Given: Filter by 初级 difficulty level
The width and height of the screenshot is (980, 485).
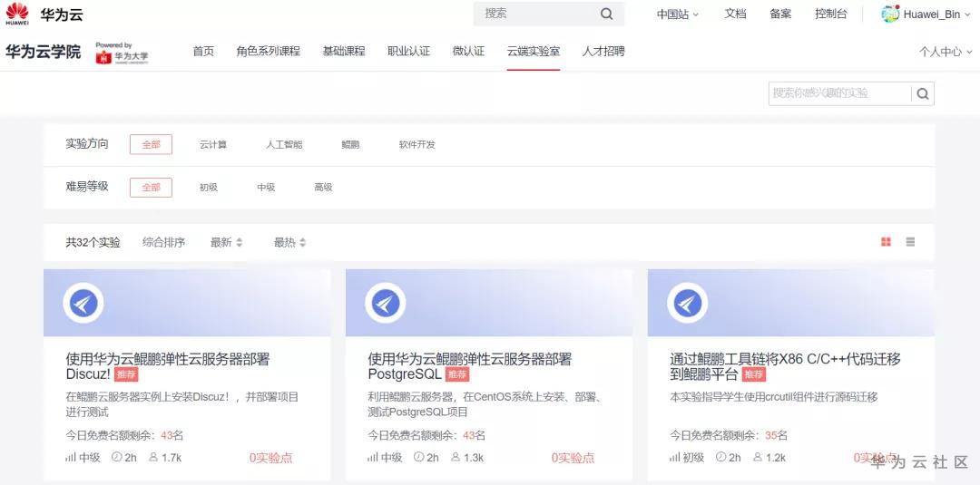Looking at the screenshot, I should pyautogui.click(x=208, y=188).
